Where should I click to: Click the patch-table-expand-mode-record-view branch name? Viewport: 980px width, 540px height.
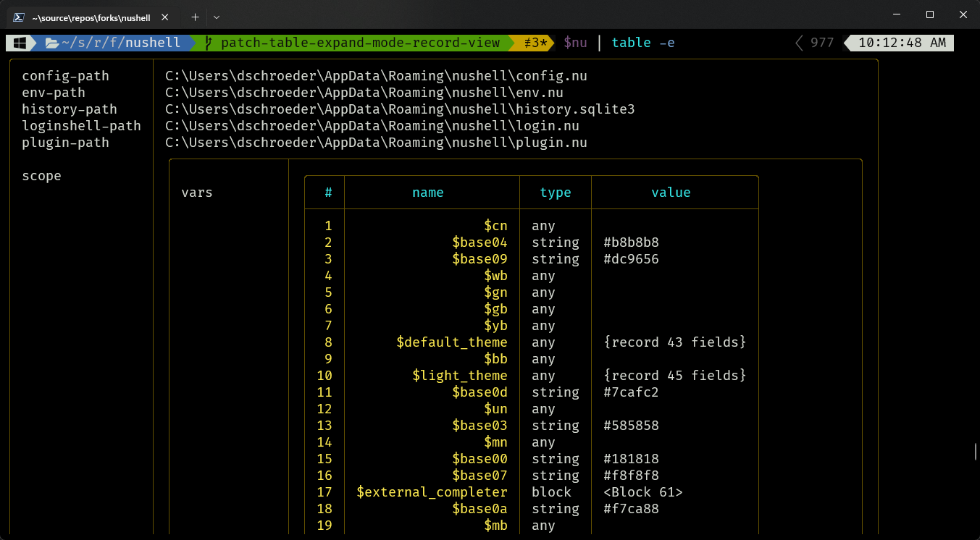click(360, 43)
